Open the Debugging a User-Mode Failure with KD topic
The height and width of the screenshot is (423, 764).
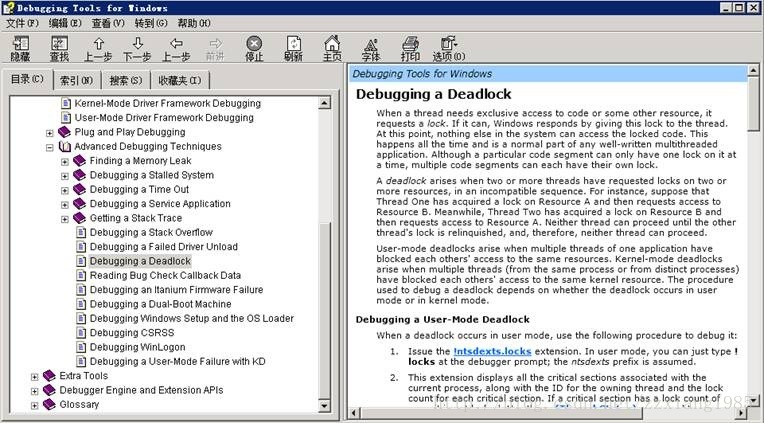[x=178, y=361]
